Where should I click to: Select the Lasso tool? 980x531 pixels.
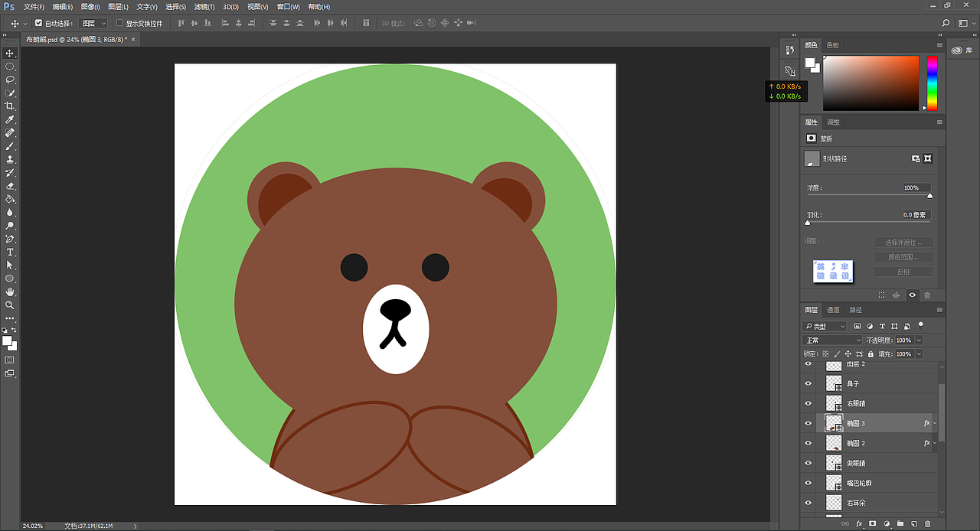click(10, 80)
